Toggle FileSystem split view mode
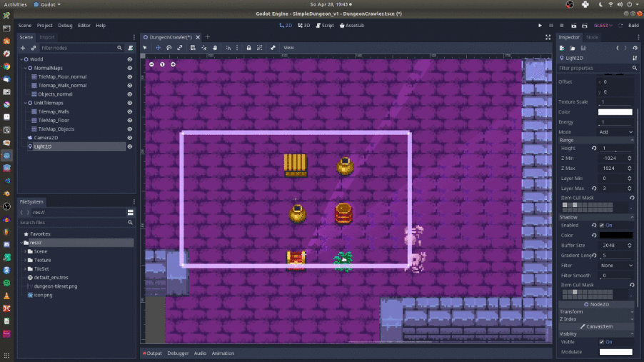The image size is (644, 362). point(131,213)
